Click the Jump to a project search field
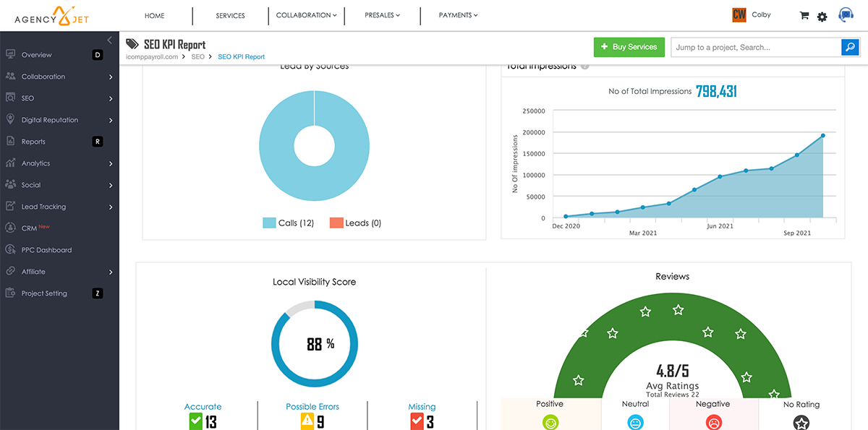The image size is (868, 430). point(755,47)
